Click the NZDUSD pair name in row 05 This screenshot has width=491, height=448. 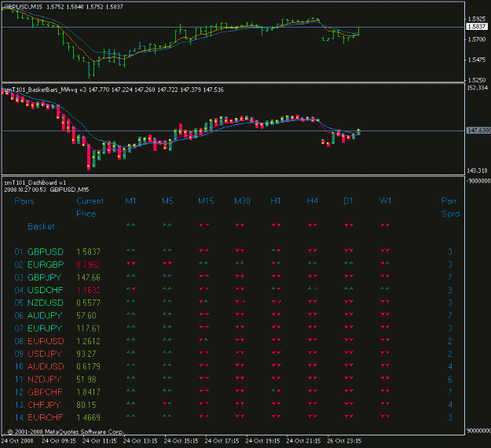[x=46, y=303]
